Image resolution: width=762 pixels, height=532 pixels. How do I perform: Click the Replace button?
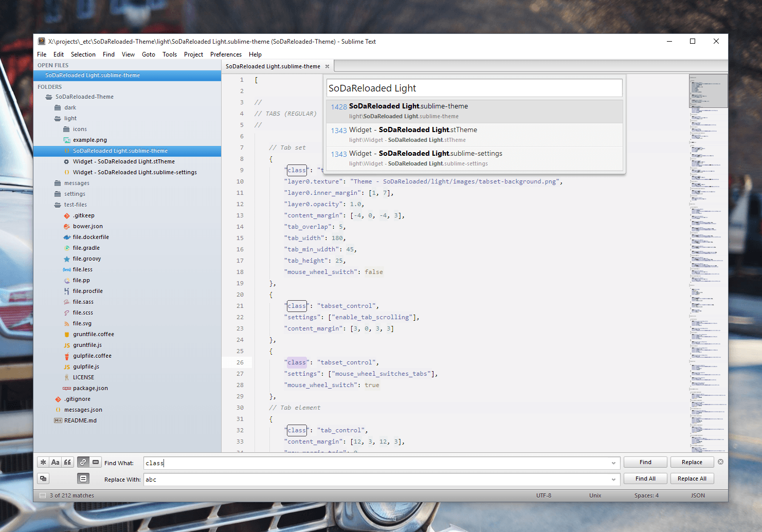click(x=692, y=462)
